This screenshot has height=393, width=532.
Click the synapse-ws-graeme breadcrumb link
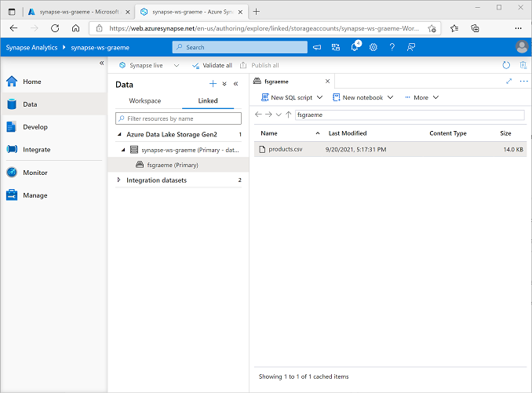(100, 48)
